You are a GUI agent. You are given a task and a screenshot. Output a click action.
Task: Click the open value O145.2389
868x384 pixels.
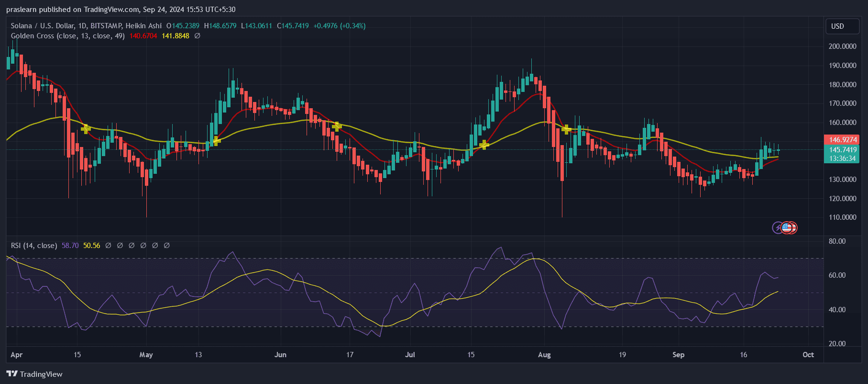183,26
